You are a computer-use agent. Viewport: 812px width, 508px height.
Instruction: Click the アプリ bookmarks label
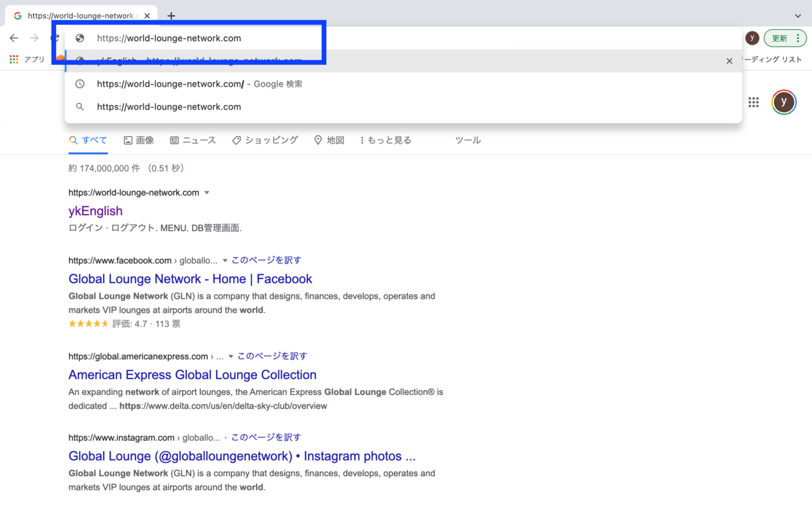[34, 60]
